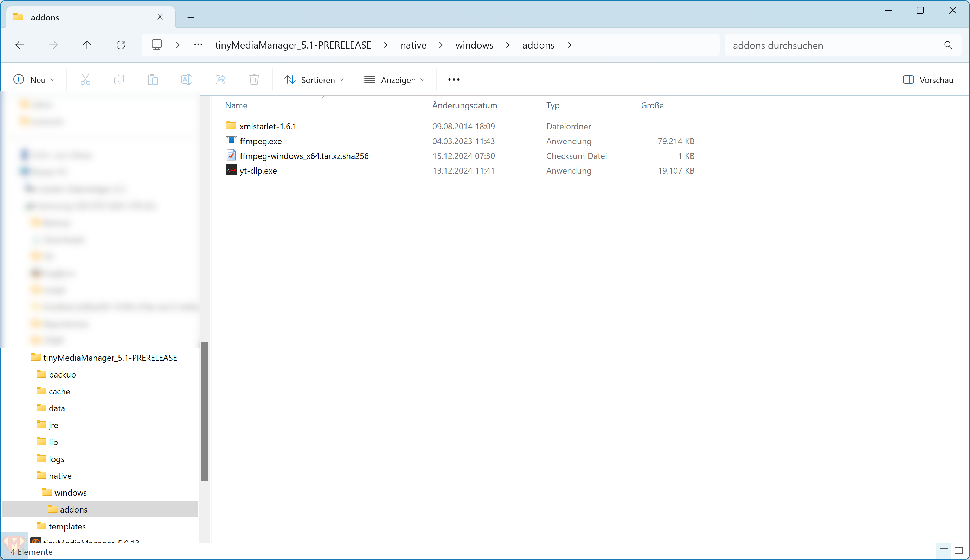Switch to details list view in the status bar
The width and height of the screenshot is (970, 560).
pyautogui.click(x=943, y=552)
